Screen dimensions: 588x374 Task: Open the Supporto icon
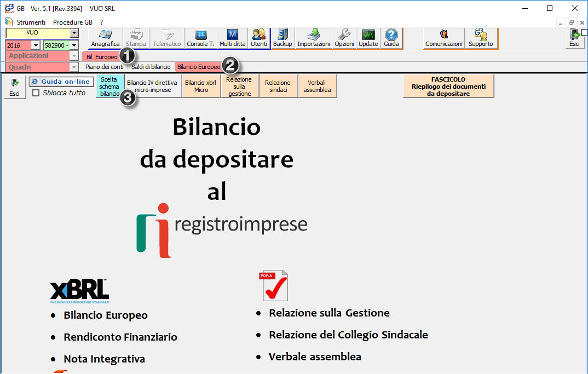point(481,38)
